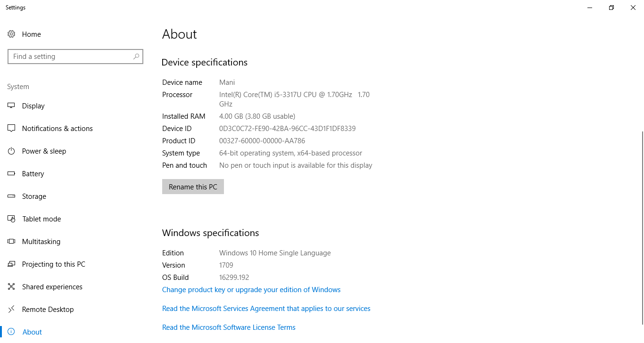644x343 pixels.
Task: Click the Home gear icon
Action: click(x=11, y=34)
